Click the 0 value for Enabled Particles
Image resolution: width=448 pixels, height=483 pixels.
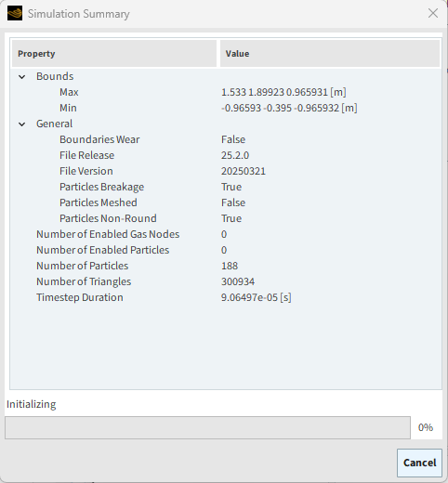(224, 250)
